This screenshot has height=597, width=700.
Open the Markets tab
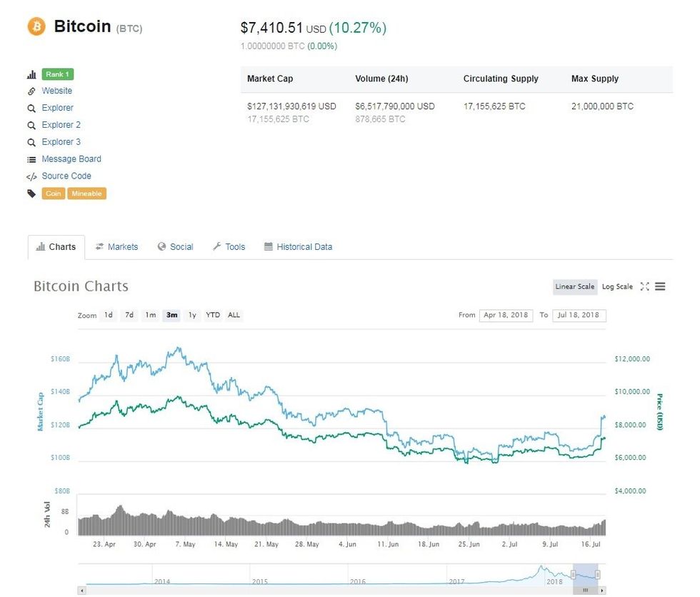[116, 246]
